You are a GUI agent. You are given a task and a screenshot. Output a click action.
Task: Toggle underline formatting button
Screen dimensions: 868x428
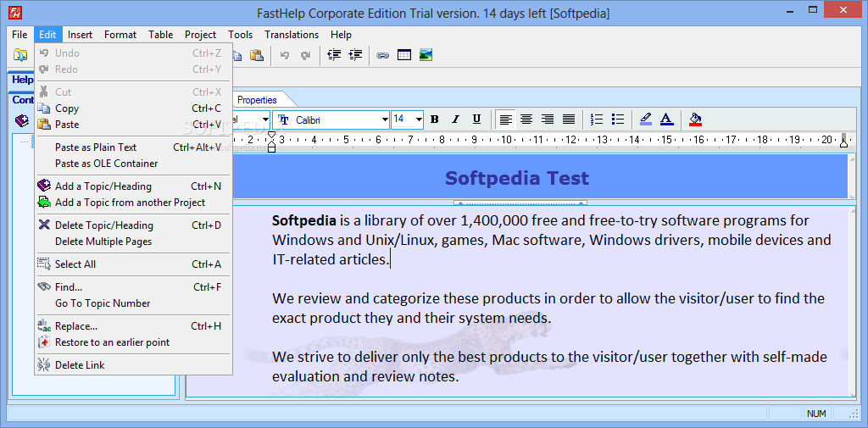[x=476, y=119]
